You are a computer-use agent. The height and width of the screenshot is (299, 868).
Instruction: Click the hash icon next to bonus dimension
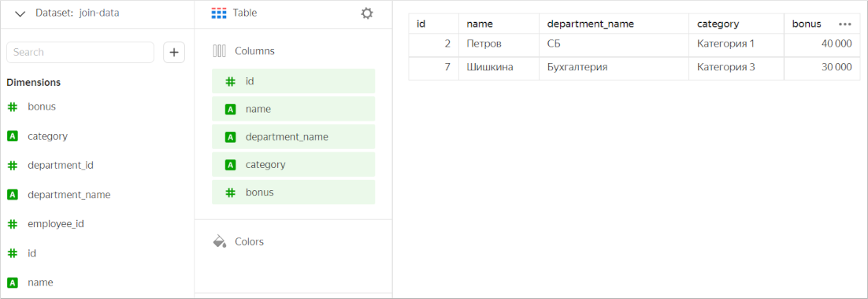pyautogui.click(x=13, y=107)
